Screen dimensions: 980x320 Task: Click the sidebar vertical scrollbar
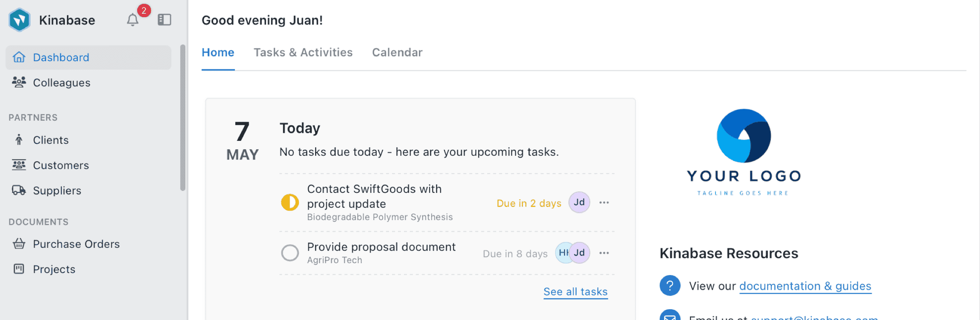[x=183, y=117]
